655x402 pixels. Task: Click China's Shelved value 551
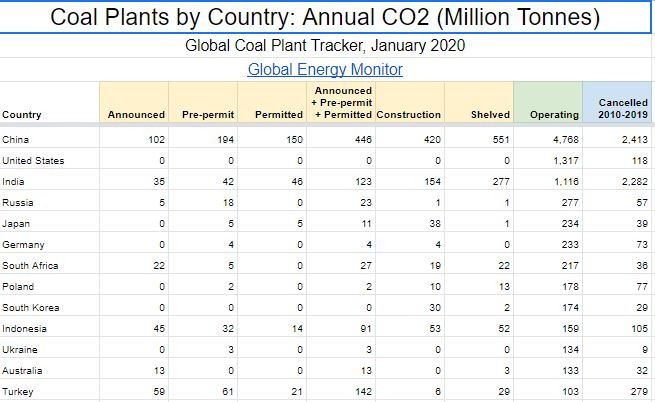pos(502,139)
